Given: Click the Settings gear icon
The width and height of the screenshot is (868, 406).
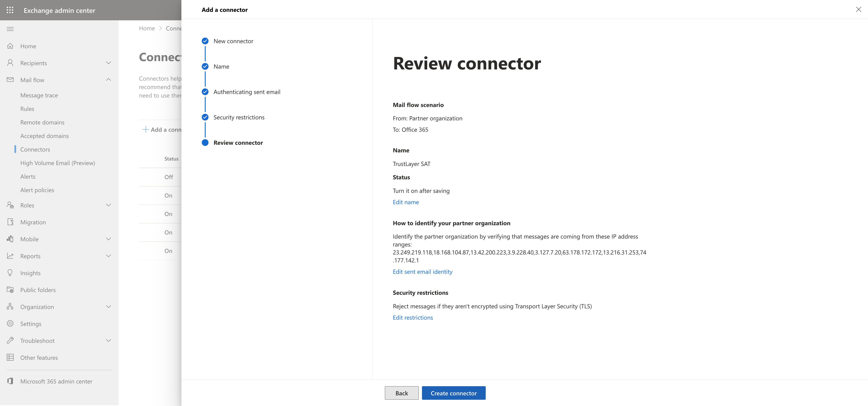Looking at the screenshot, I should click(x=10, y=324).
